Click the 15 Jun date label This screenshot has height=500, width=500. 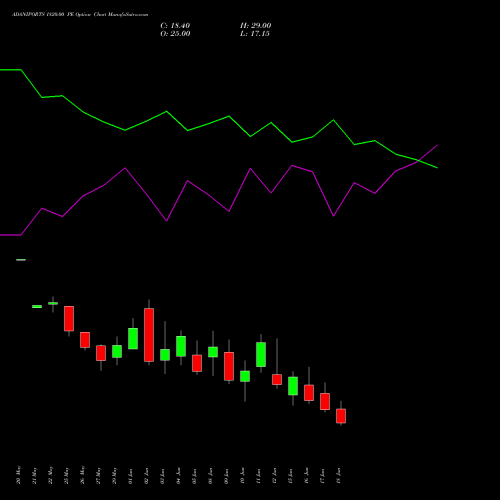290,476
